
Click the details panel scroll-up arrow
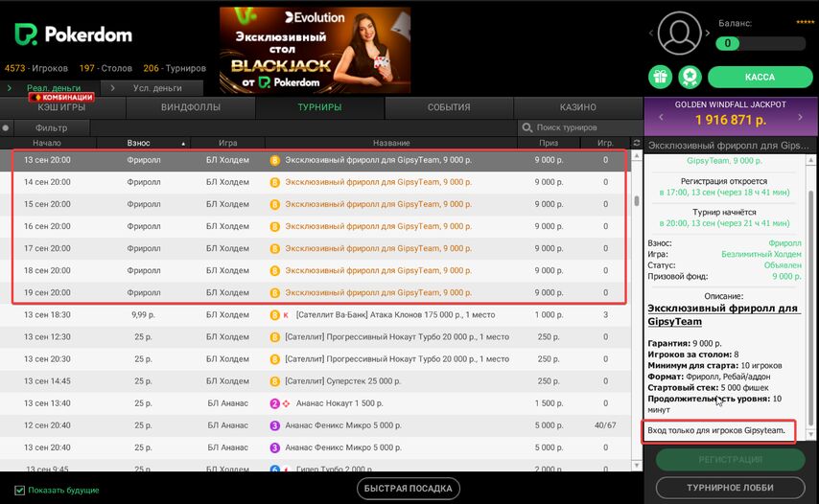click(810, 160)
